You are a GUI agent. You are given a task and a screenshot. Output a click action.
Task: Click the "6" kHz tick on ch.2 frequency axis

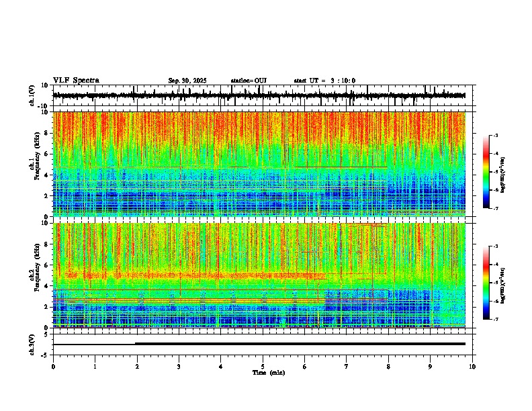[46, 265]
